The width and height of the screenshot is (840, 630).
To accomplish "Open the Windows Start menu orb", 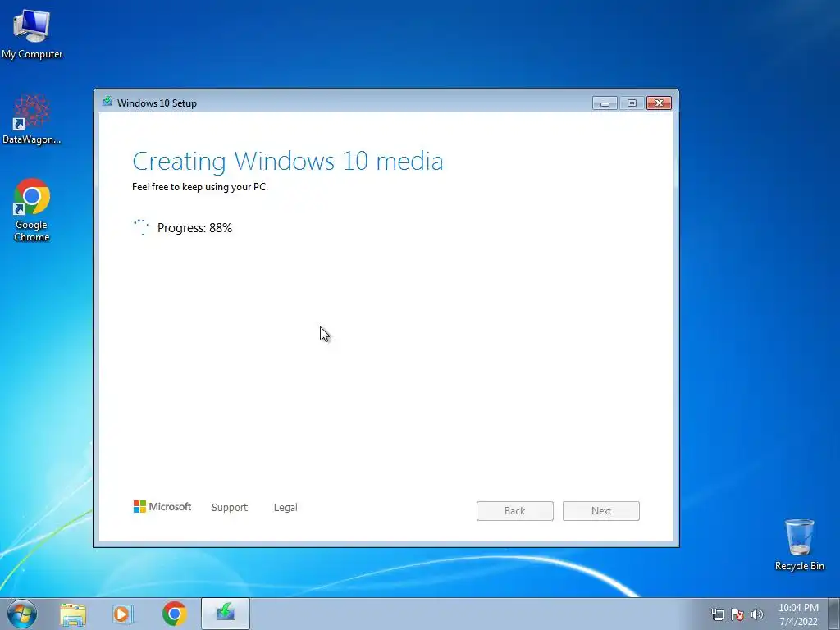I will click(x=21, y=614).
